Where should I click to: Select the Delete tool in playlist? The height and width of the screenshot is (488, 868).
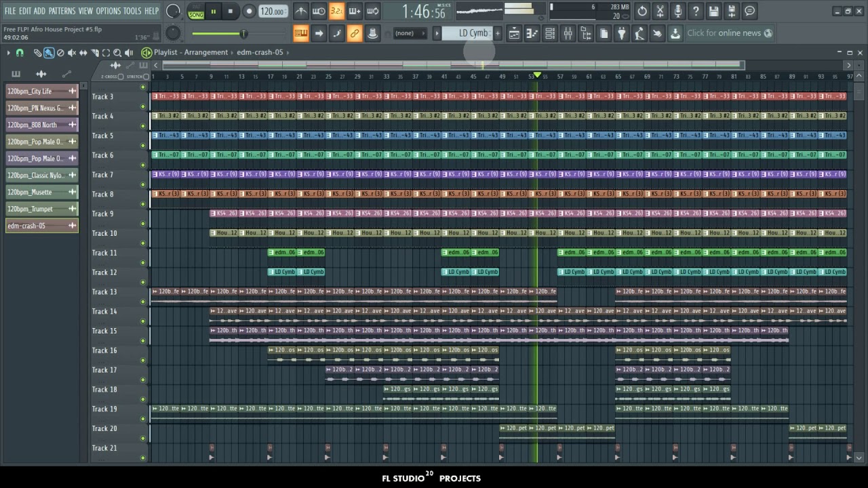[x=60, y=53]
